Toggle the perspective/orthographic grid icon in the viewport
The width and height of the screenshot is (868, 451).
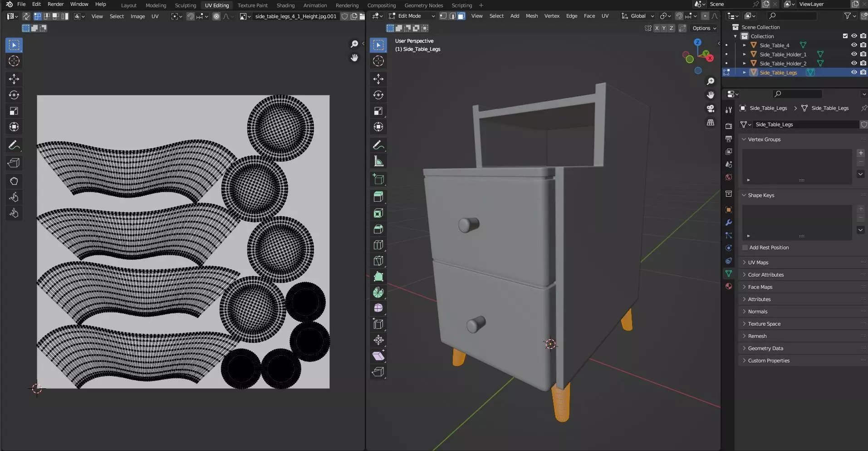coord(711,123)
